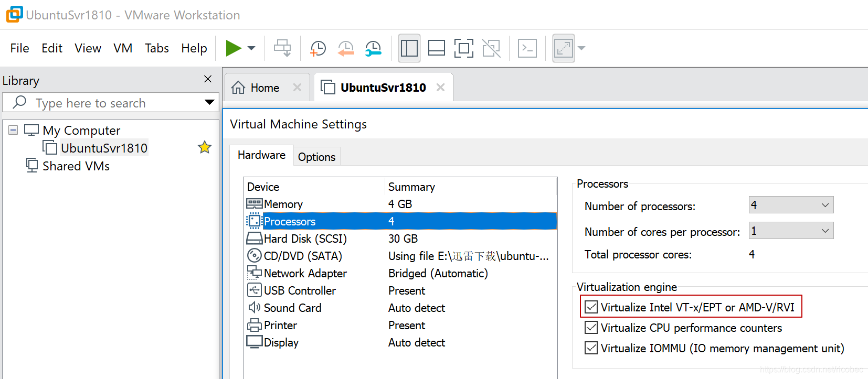868x379 pixels.
Task: Click Bridged (Automatic) summary cell
Action: 438,273
